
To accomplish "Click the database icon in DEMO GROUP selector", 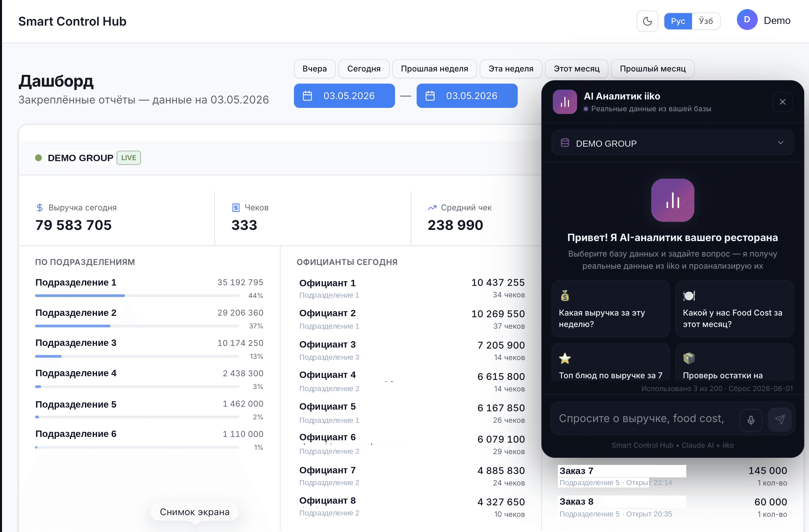I will [x=565, y=143].
